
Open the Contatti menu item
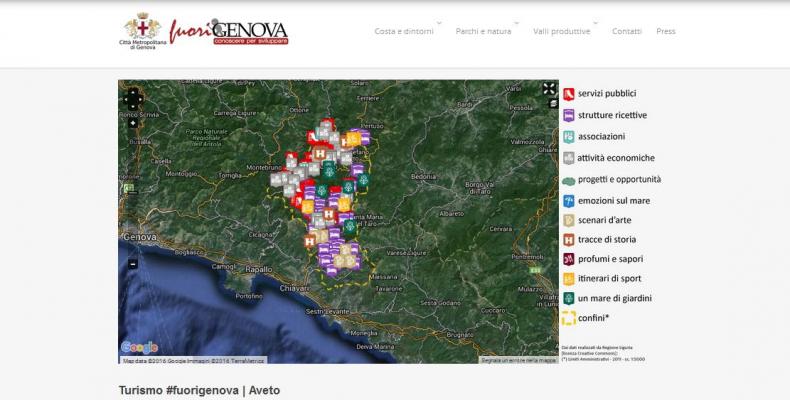pyautogui.click(x=627, y=31)
